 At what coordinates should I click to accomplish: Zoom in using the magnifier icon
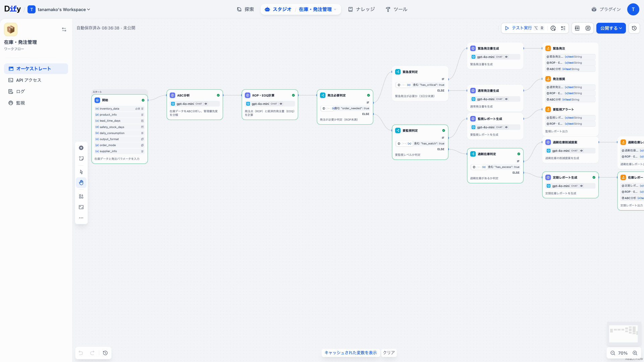[635, 353]
